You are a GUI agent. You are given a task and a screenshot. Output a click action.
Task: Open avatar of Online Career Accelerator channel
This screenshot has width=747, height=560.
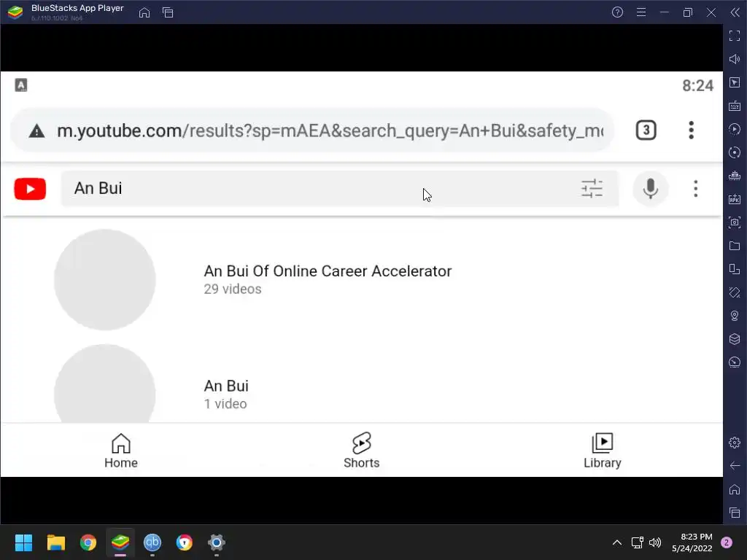[105, 279]
